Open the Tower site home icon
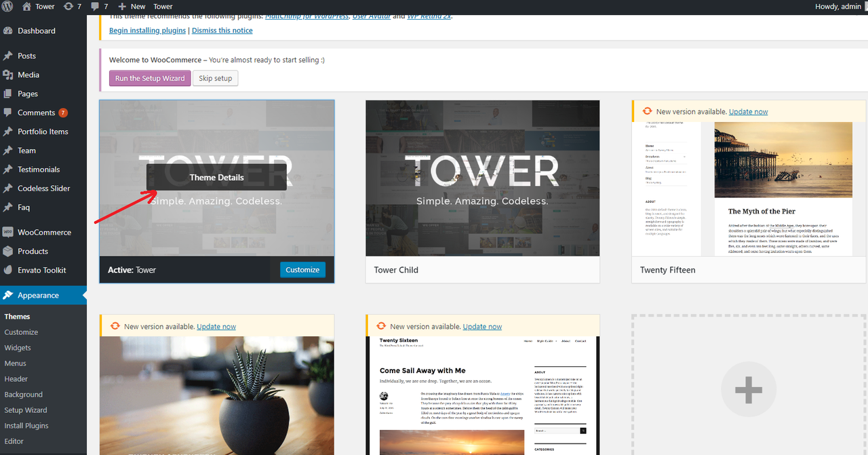This screenshot has height=455, width=868. (x=27, y=6)
